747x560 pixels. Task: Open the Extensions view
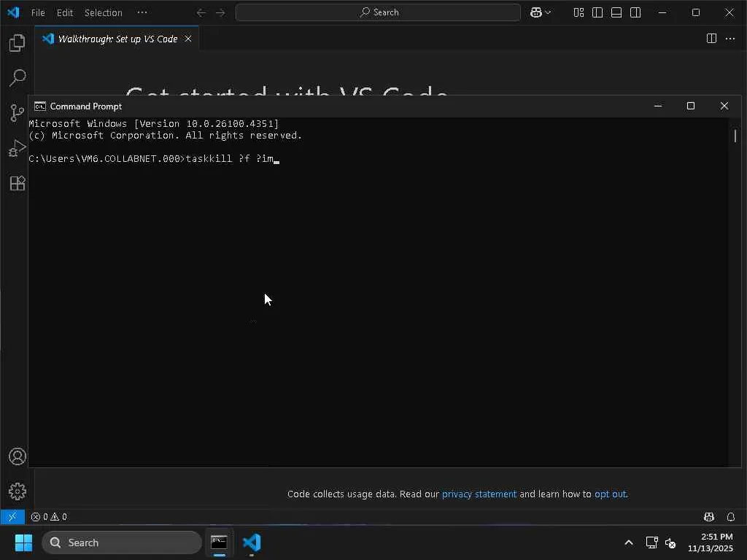[x=18, y=183]
